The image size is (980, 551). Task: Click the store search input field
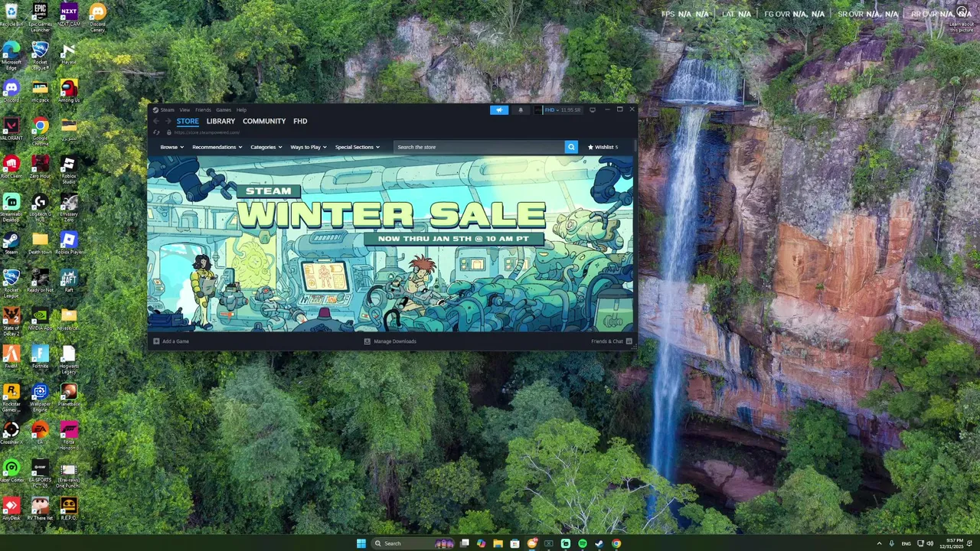click(x=479, y=147)
